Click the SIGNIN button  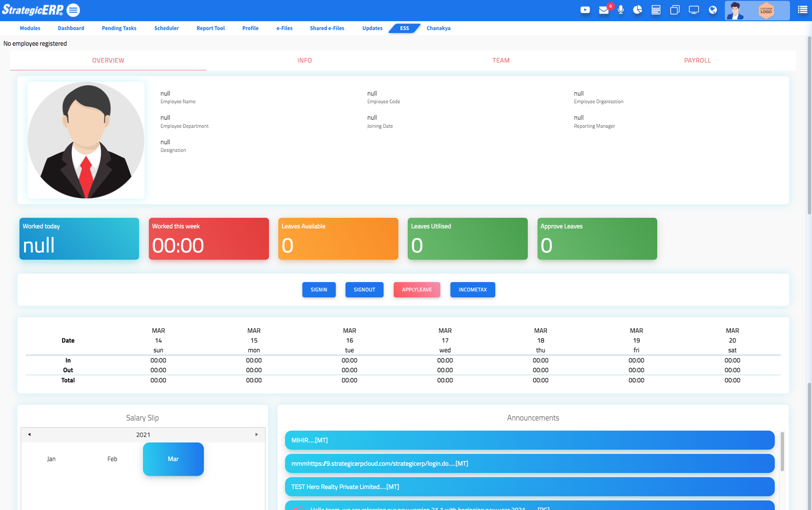click(x=319, y=290)
